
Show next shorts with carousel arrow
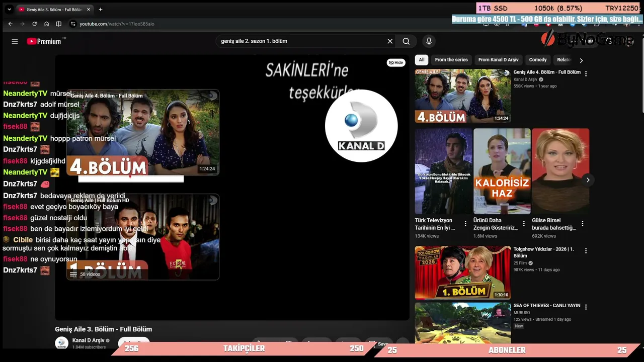(588, 180)
